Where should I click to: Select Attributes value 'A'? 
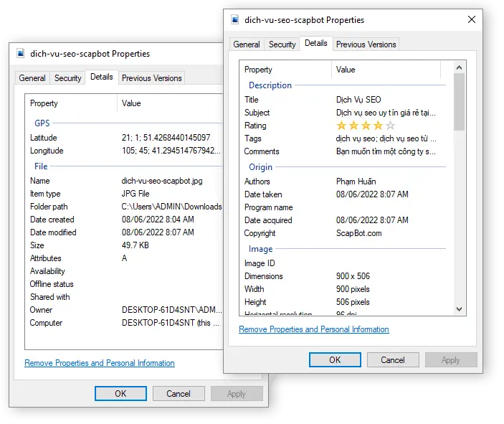(125, 258)
